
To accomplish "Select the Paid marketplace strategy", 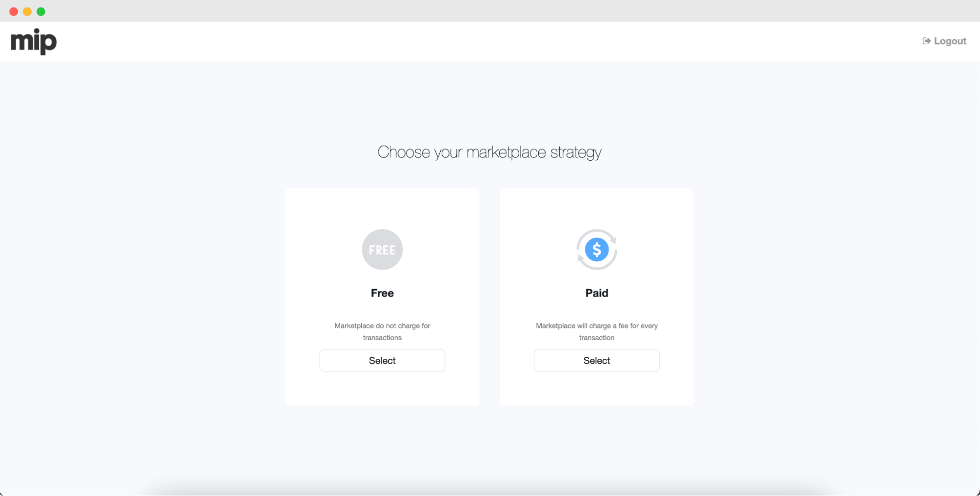I will pyautogui.click(x=597, y=361).
